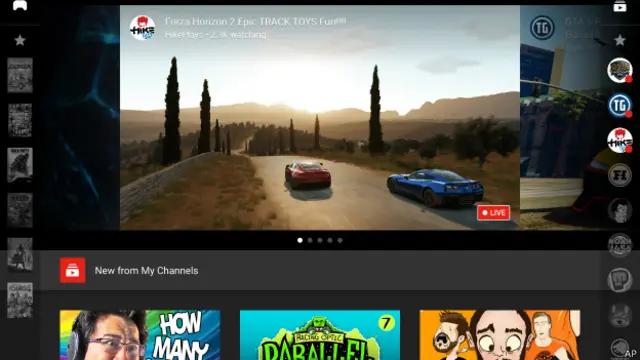Screen dimensions: 640x360
Task: Open the TG avatar on the next carousel card
Action: (542, 28)
